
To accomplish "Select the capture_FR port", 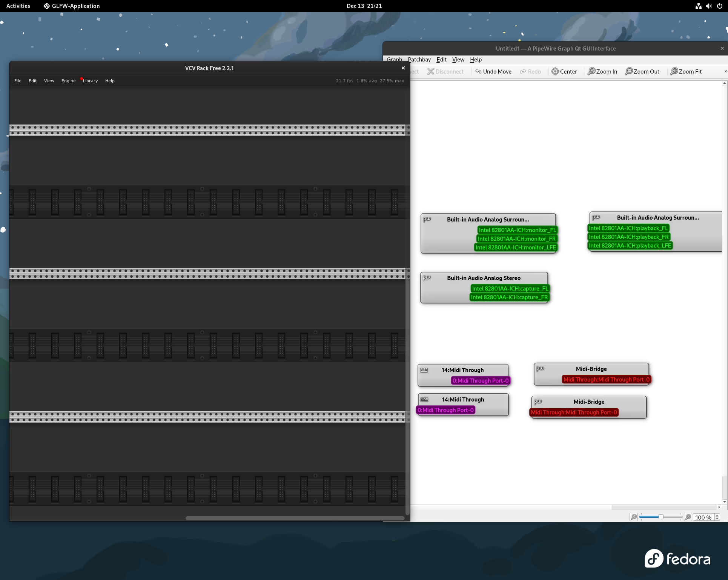I will tap(509, 297).
